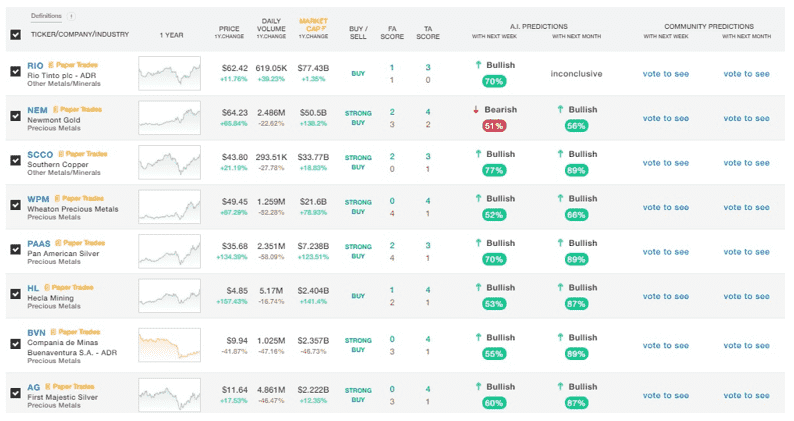Open BVN one-year orange chart thumbnail
Image resolution: width=794 pixels, height=421 pixels.
coord(169,345)
